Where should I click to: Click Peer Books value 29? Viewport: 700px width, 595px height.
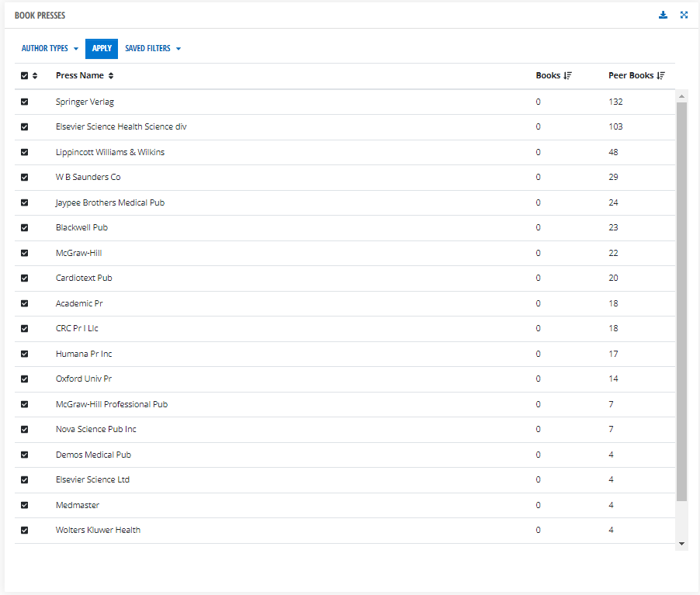(x=613, y=177)
